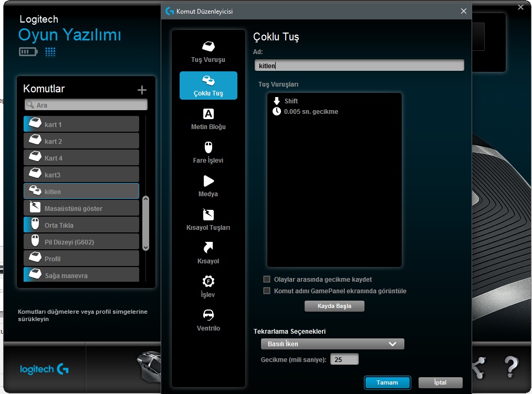Click the Ara search field
Image resolution: width=532 pixels, height=394 pixels.
point(86,105)
